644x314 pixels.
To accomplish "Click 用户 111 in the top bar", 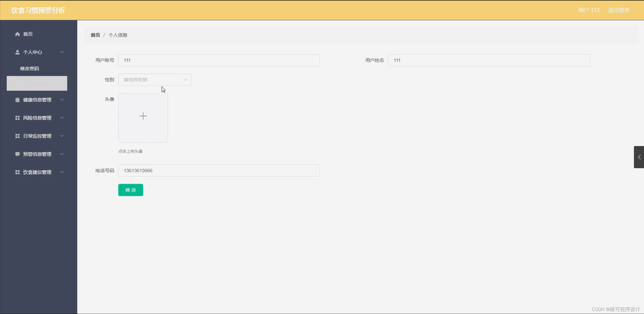I will pos(589,10).
